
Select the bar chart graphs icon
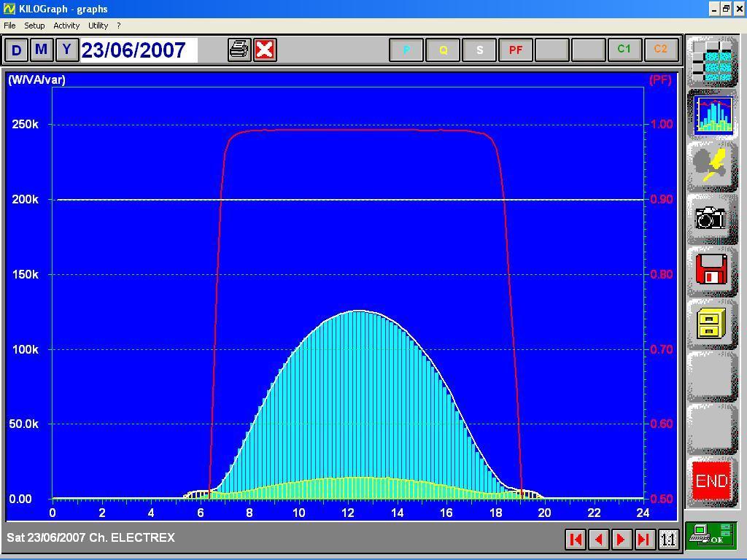pyautogui.click(x=712, y=114)
